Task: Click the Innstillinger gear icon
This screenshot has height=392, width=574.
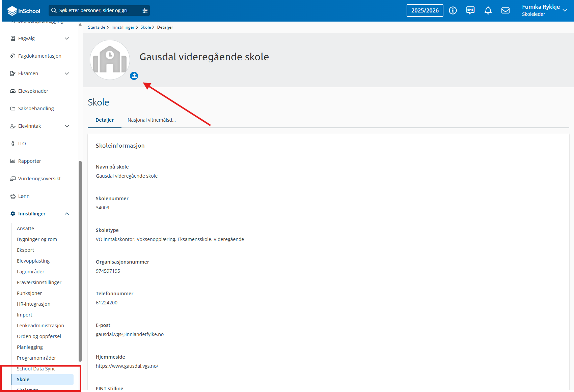Action: 13,214
